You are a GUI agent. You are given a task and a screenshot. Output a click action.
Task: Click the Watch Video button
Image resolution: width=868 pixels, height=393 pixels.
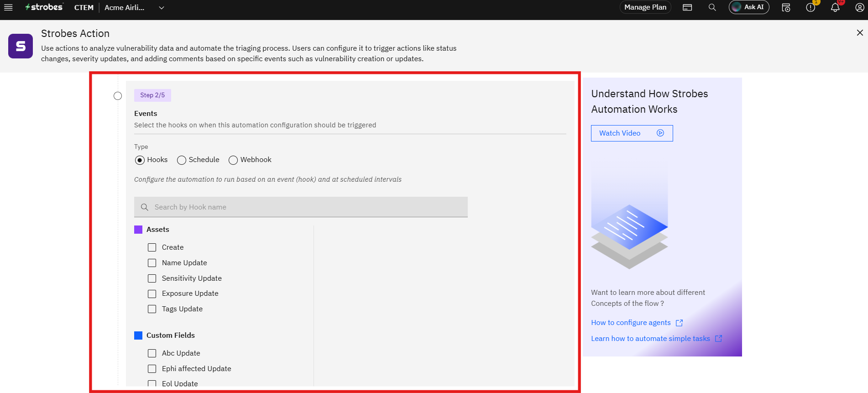click(x=632, y=133)
